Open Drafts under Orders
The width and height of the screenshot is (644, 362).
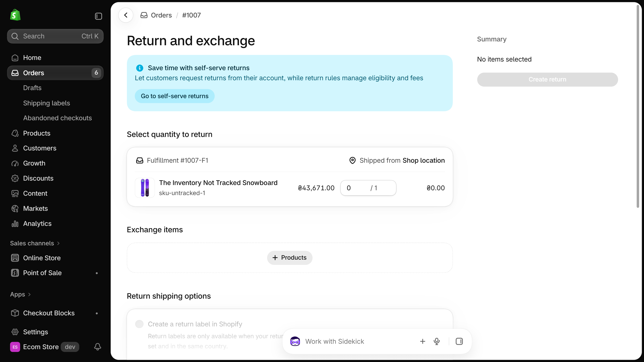tap(32, 88)
